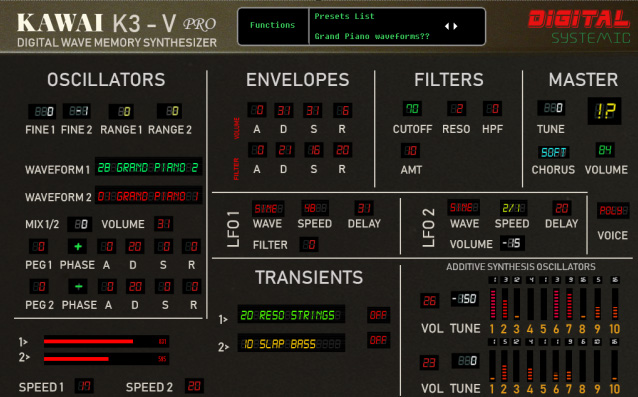Screen dimensions: 638x397
Task: Click the PEG 1 release R value
Action: pyautogui.click(x=191, y=246)
